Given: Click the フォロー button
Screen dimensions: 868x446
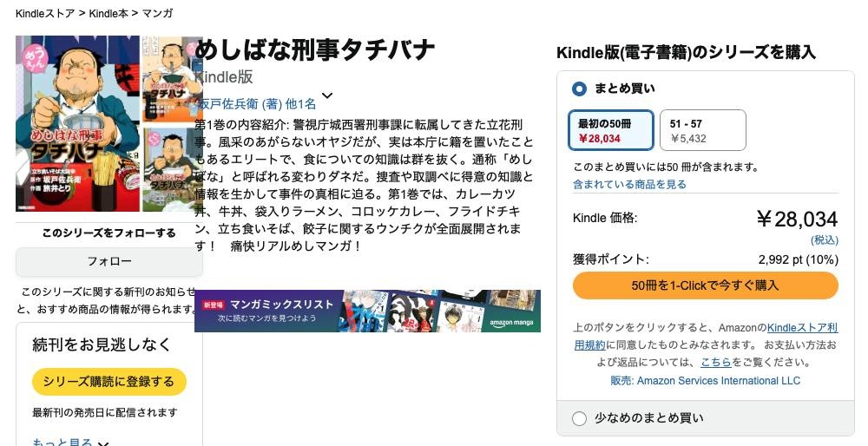Looking at the screenshot, I should click(109, 261).
